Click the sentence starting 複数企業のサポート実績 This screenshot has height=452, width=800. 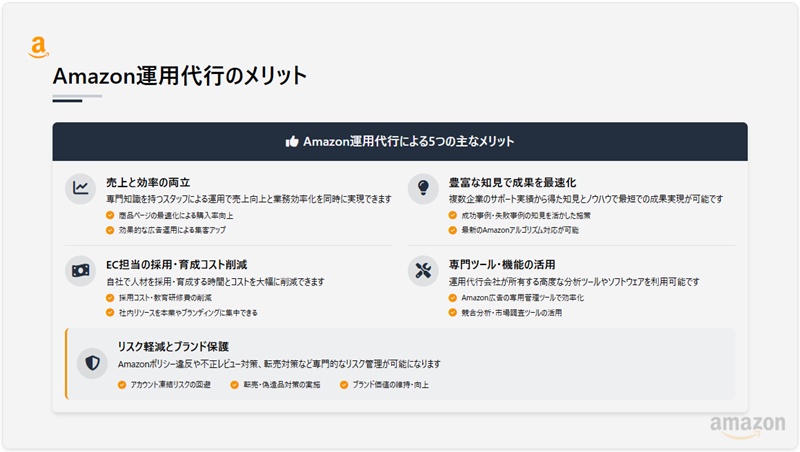(586, 198)
